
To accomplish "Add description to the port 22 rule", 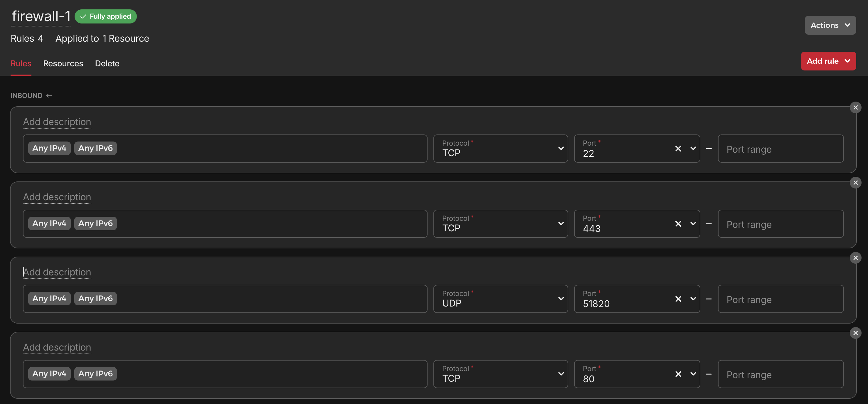I will (57, 122).
